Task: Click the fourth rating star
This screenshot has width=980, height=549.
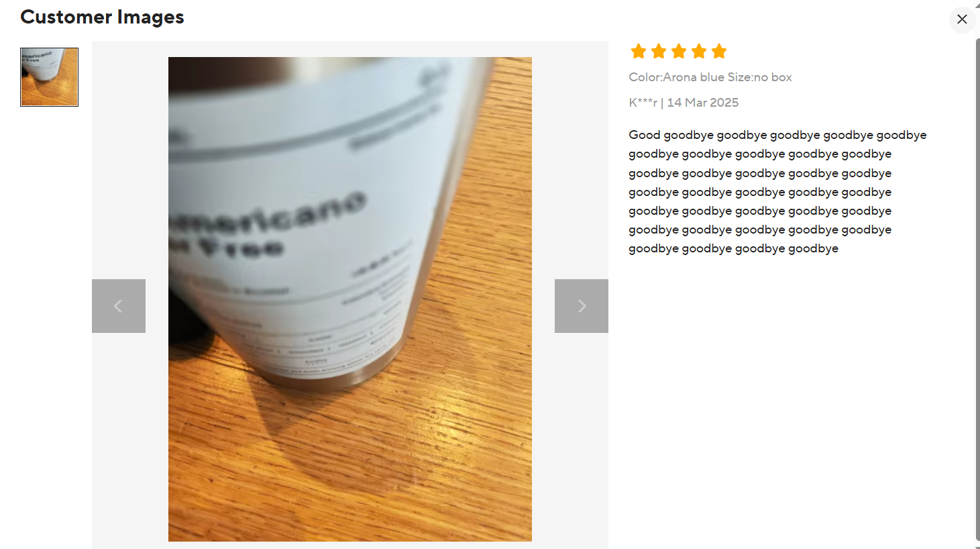Action: pyautogui.click(x=699, y=51)
